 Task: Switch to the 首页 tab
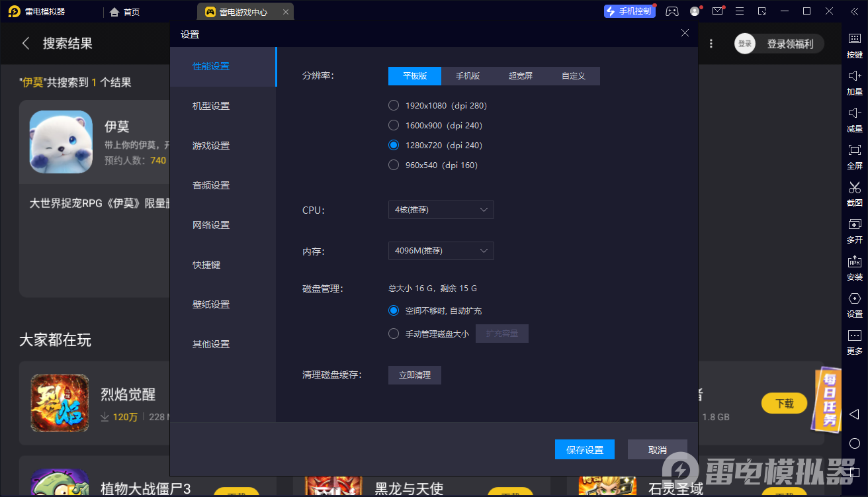(125, 12)
